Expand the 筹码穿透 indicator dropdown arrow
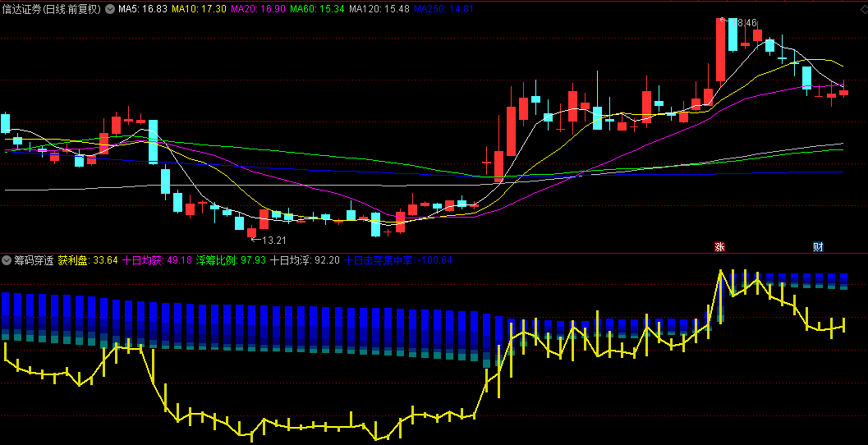This screenshot has width=868, height=445. (x=7, y=260)
